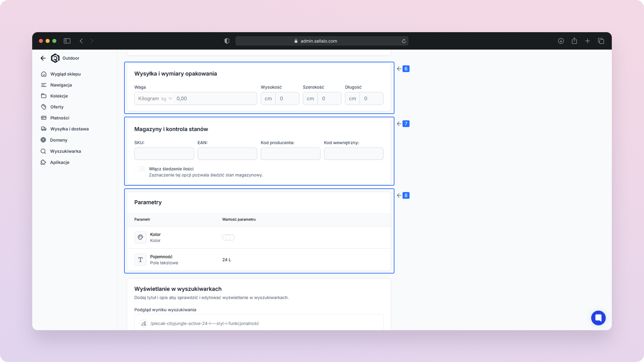Viewport: 644px width, 362px height.
Task: Click the SKU input field
Action: coord(164,154)
